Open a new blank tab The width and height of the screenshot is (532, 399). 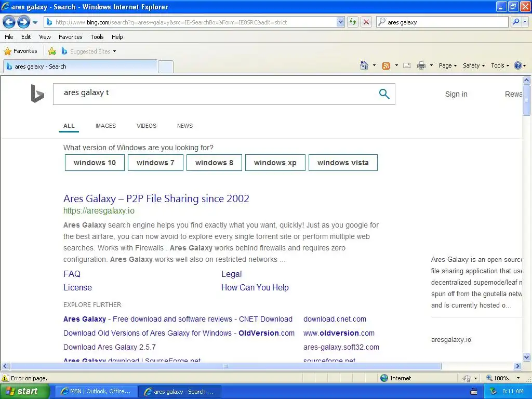(x=166, y=66)
